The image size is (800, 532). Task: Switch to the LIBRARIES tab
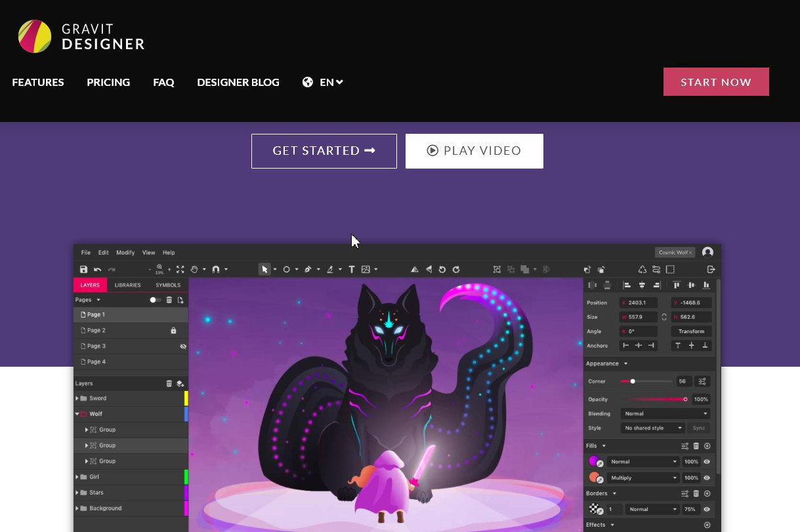(x=127, y=285)
